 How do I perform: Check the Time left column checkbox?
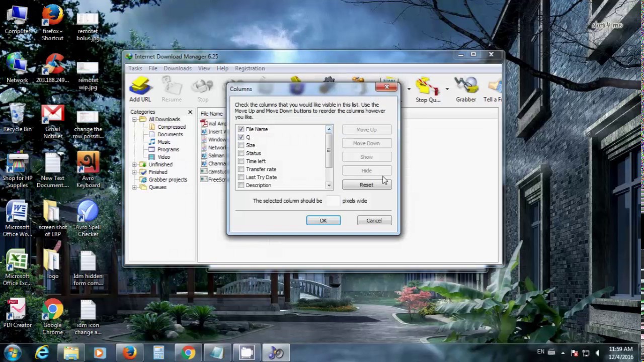pos(241,161)
